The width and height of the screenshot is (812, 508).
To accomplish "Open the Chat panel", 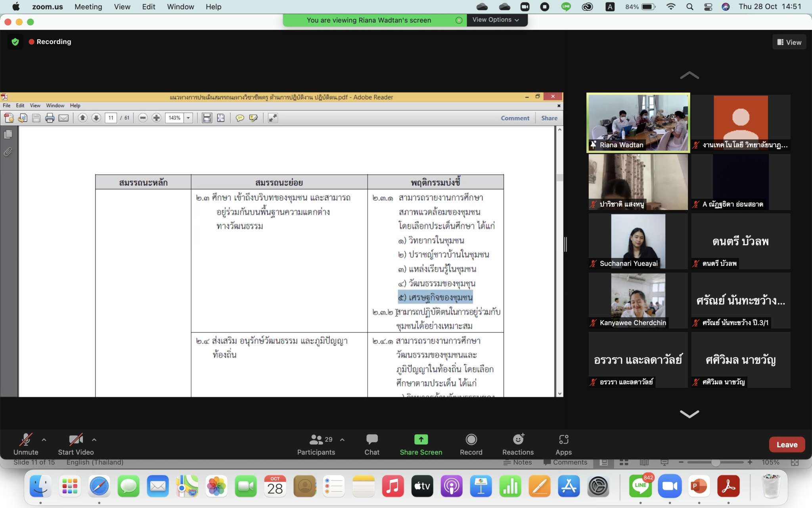I will [x=372, y=440].
